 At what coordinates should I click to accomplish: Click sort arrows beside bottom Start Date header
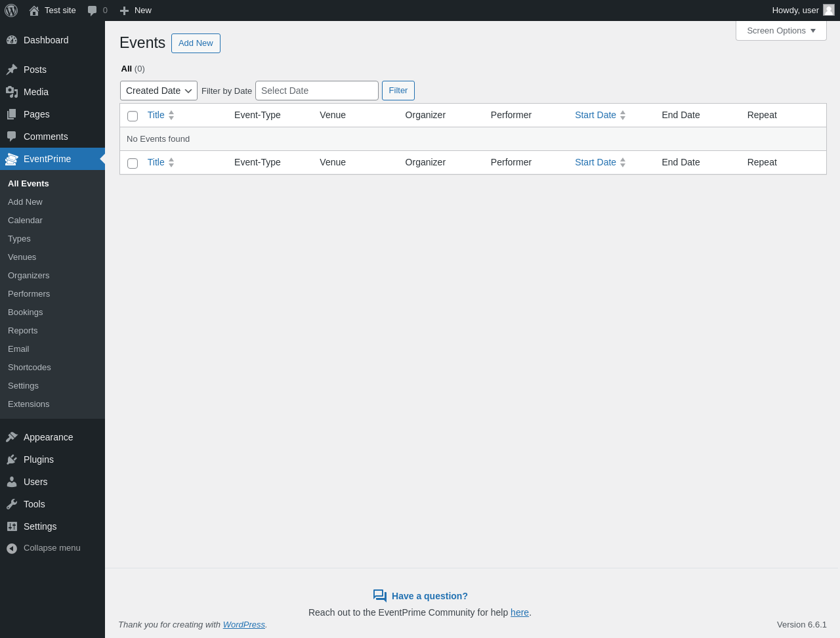pyautogui.click(x=623, y=162)
